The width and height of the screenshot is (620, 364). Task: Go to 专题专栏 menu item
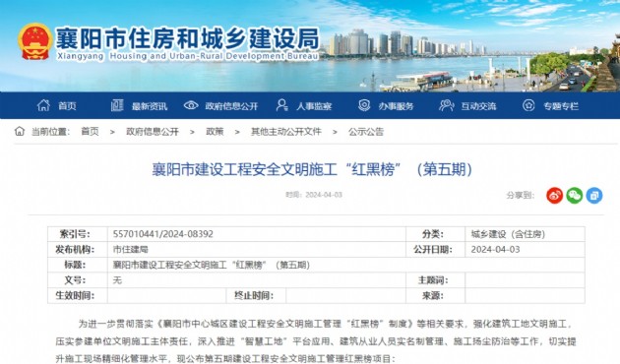(561, 106)
